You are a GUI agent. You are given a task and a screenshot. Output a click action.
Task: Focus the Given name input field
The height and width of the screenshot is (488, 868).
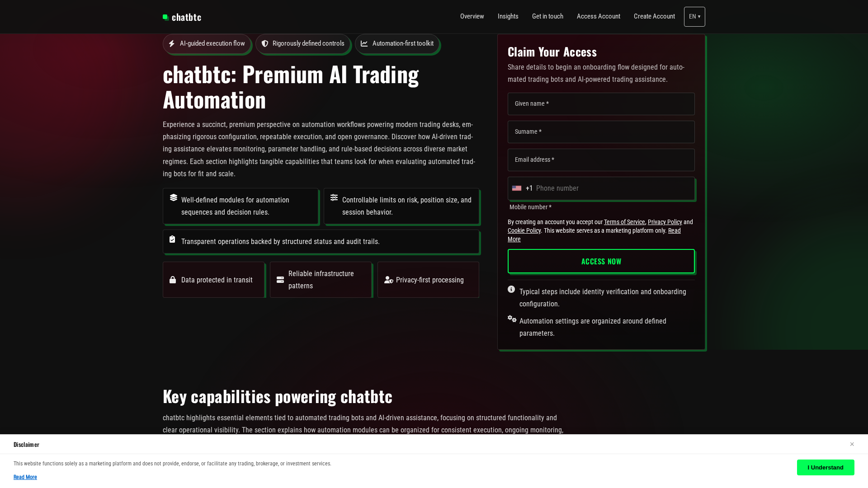click(601, 104)
